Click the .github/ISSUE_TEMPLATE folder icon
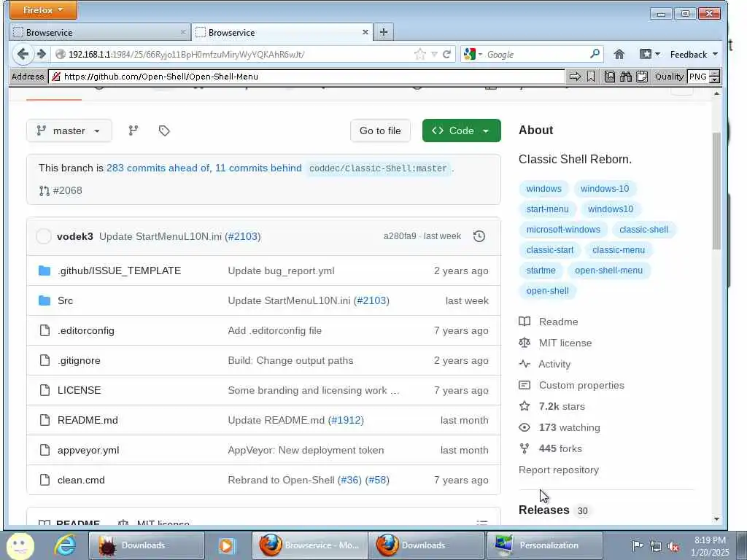The image size is (747, 560). 44,271
